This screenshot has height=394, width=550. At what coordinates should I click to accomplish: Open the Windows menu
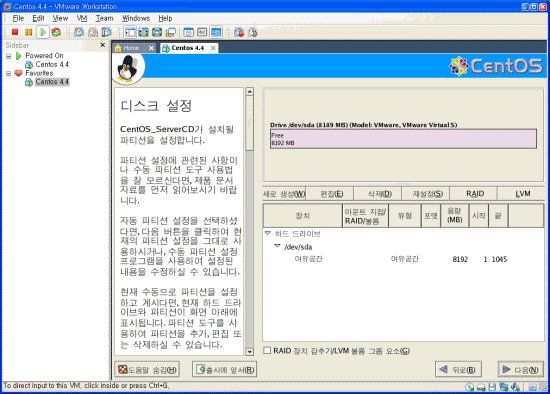136,18
